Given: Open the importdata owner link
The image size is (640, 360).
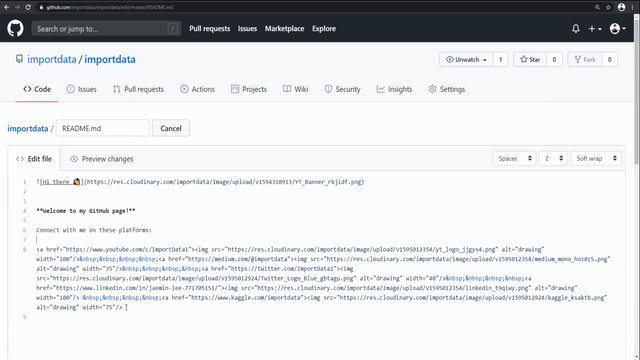Looking at the screenshot, I should [52, 60].
